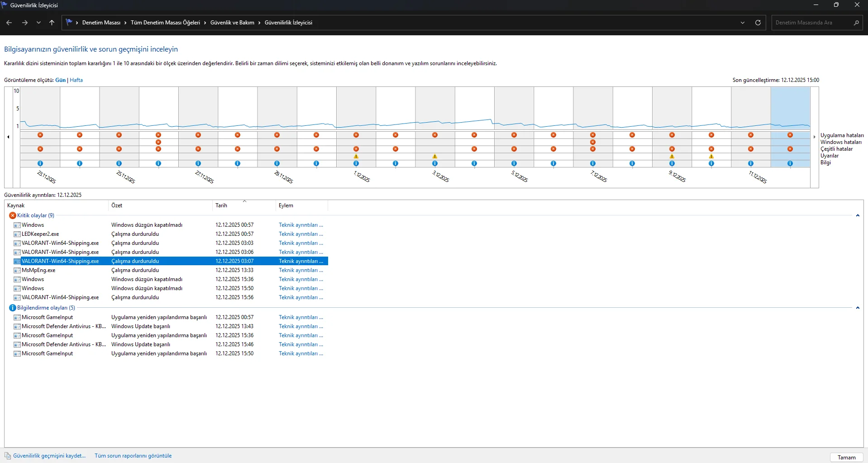Click the warning icon in the 1.12.2025 column

pyautogui.click(x=356, y=156)
